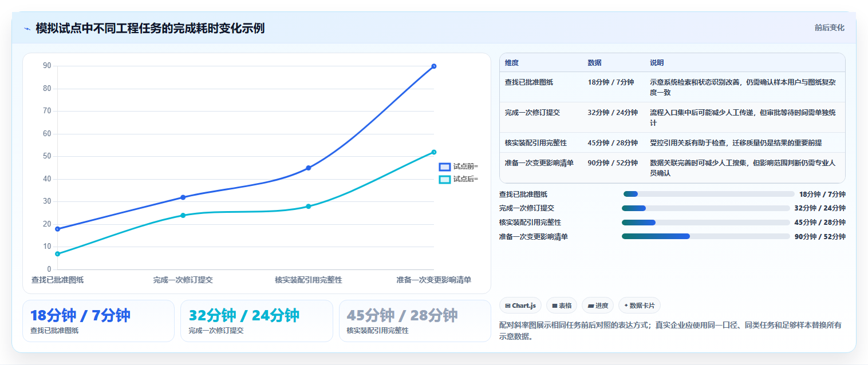Open the 32分钟 / 24分钟 data card

tap(257, 321)
